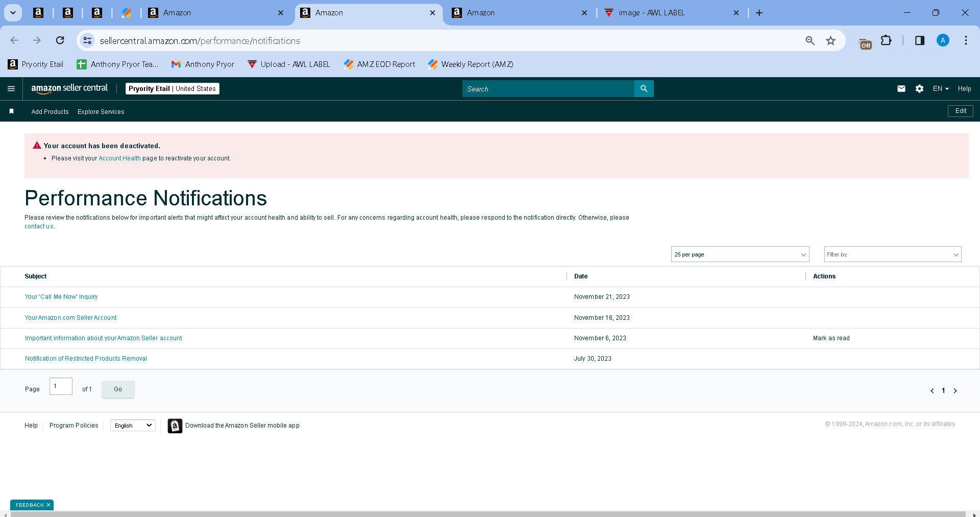980x517 pixels.
Task: Switch to the pinned colorful swoosh tab
Action: pos(127,13)
